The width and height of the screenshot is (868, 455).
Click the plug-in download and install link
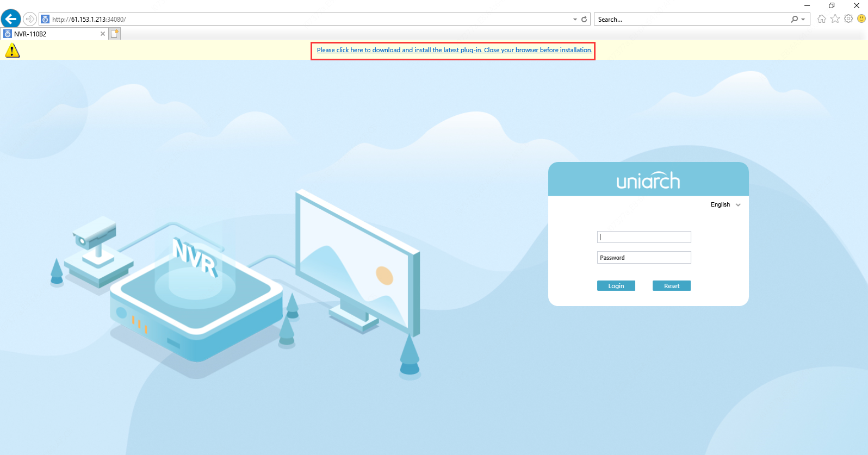[x=455, y=50]
